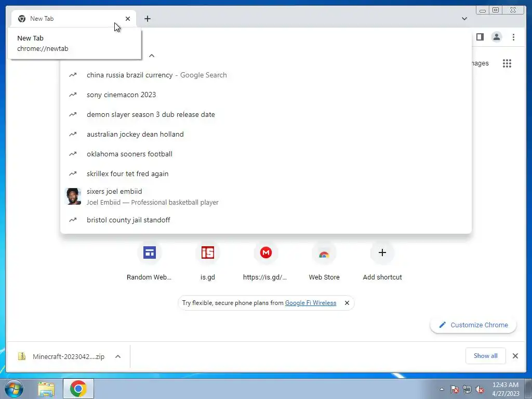Click the Action Center flag icon

(454, 389)
